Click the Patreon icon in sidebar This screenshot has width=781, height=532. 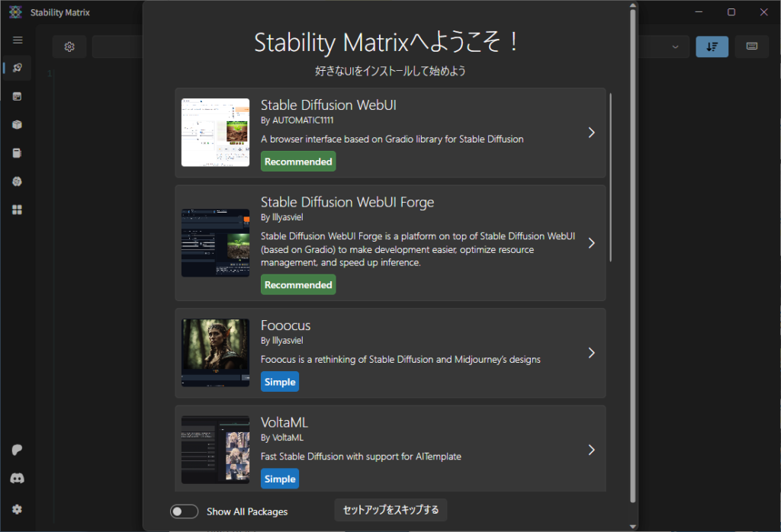click(x=18, y=450)
